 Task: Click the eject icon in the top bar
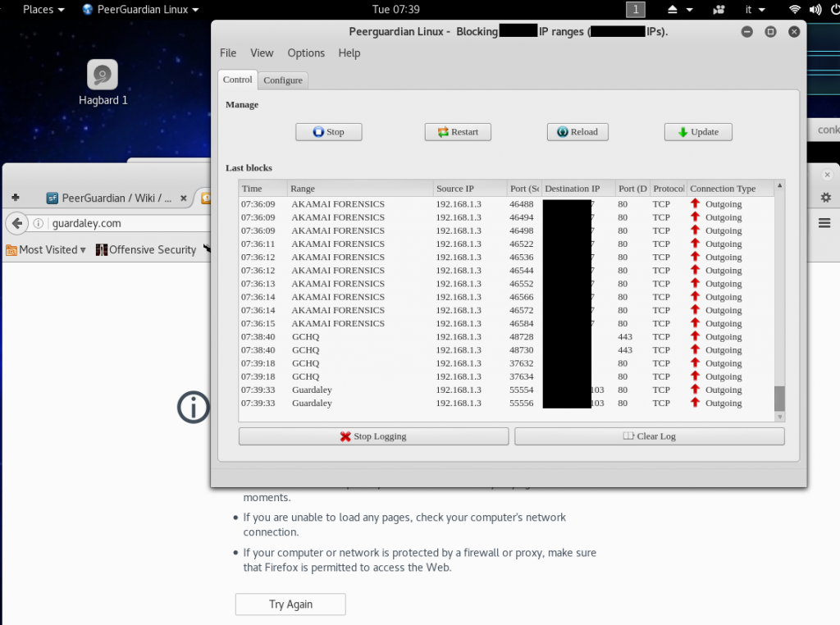coord(673,10)
